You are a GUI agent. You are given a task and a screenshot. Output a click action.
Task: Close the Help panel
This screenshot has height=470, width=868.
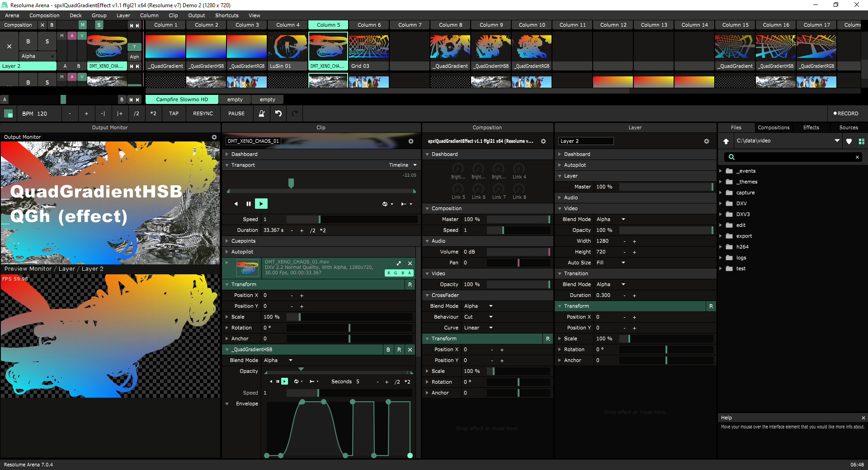tap(863, 418)
